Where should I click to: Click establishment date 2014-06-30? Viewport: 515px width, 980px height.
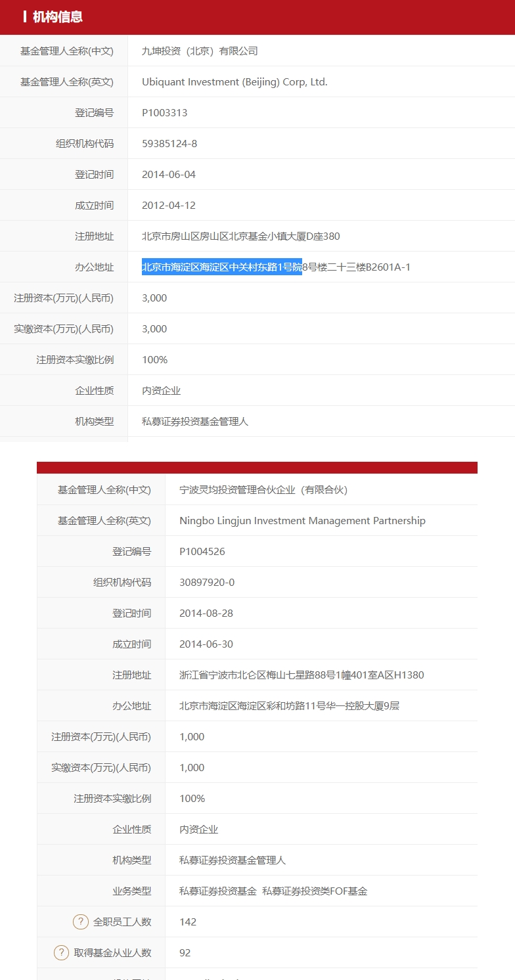pyautogui.click(x=206, y=644)
